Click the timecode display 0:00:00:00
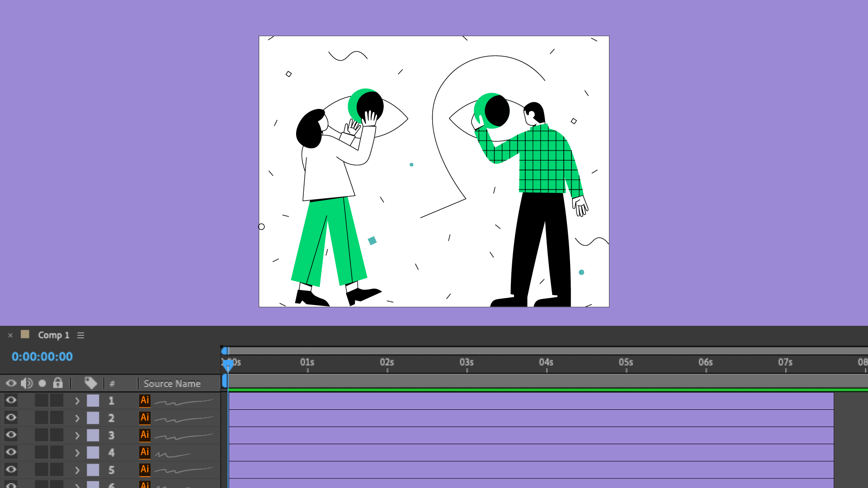Viewport: 868px width, 488px height. pos(42,357)
